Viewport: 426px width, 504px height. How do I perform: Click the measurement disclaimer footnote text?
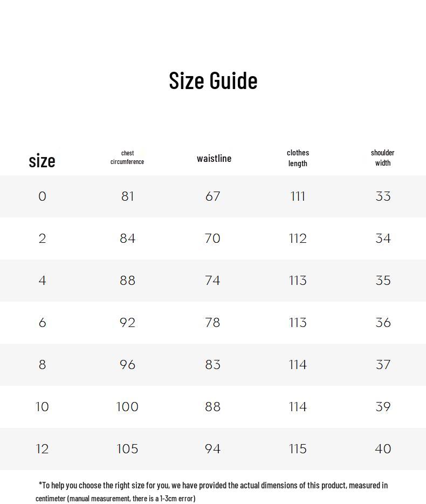[212, 492]
